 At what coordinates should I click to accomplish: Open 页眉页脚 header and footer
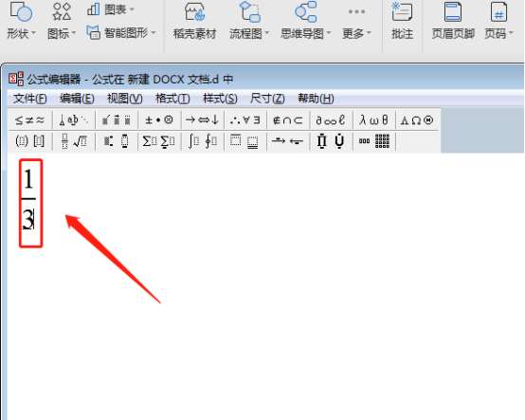point(453,21)
